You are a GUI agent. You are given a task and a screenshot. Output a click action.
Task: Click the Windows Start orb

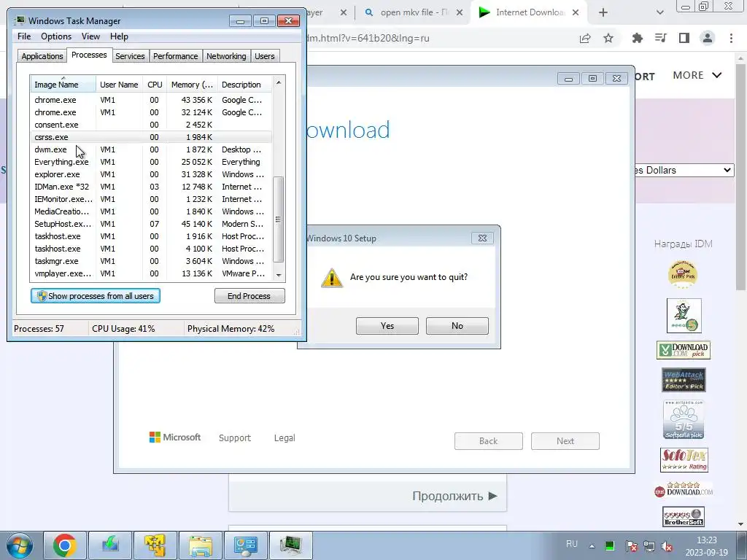[20, 545]
